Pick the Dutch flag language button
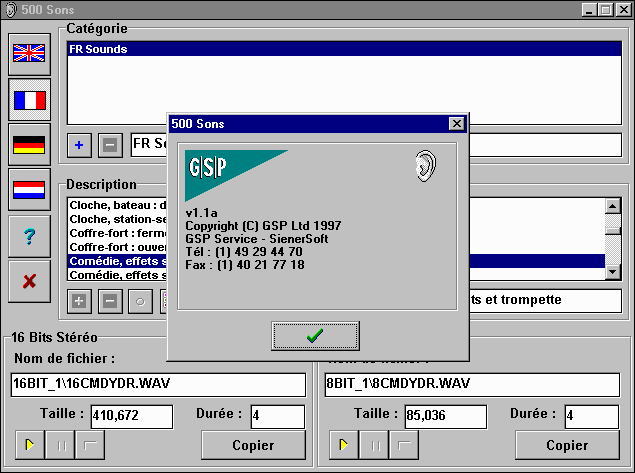This screenshot has height=473, width=635. [30, 189]
